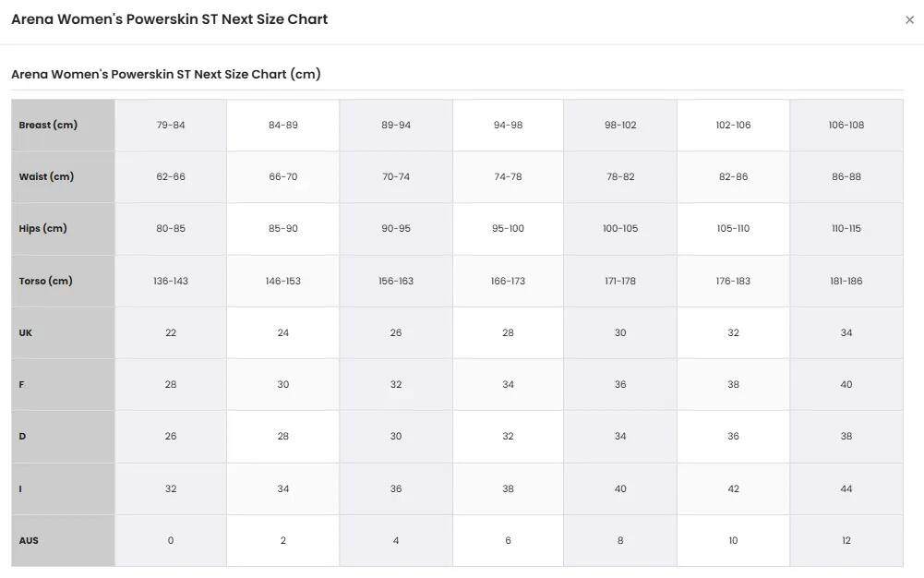Click the AUS size 6 cell
The height and width of the screenshot is (578, 924).
coord(508,540)
